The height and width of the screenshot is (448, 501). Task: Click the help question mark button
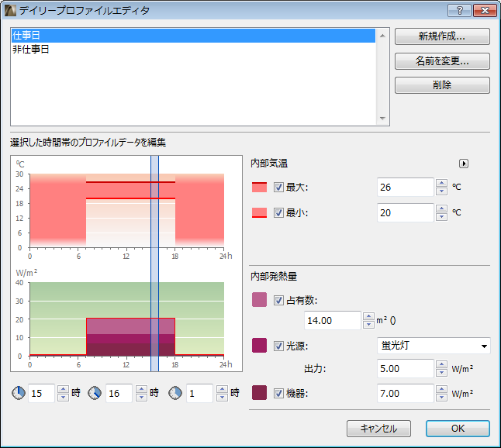459,11
